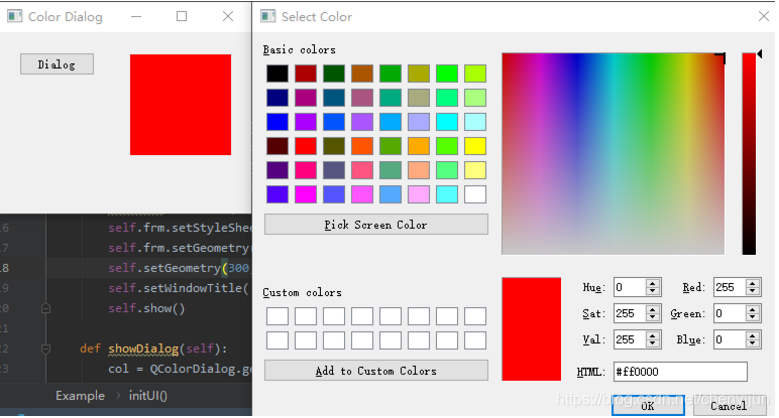779x418 pixels.
Task: Click Add to Custom Colors button
Action: 376,371
